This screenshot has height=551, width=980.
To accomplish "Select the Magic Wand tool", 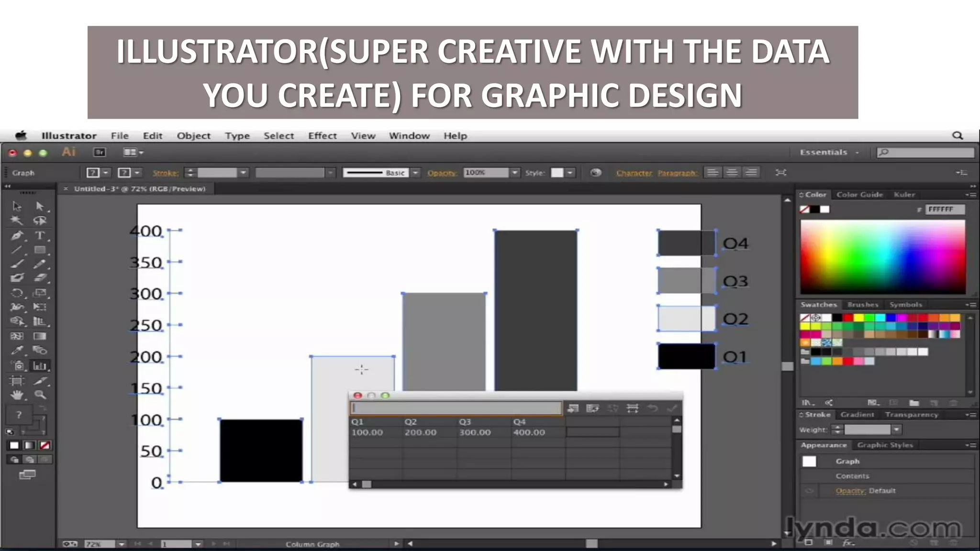I will [x=17, y=220].
